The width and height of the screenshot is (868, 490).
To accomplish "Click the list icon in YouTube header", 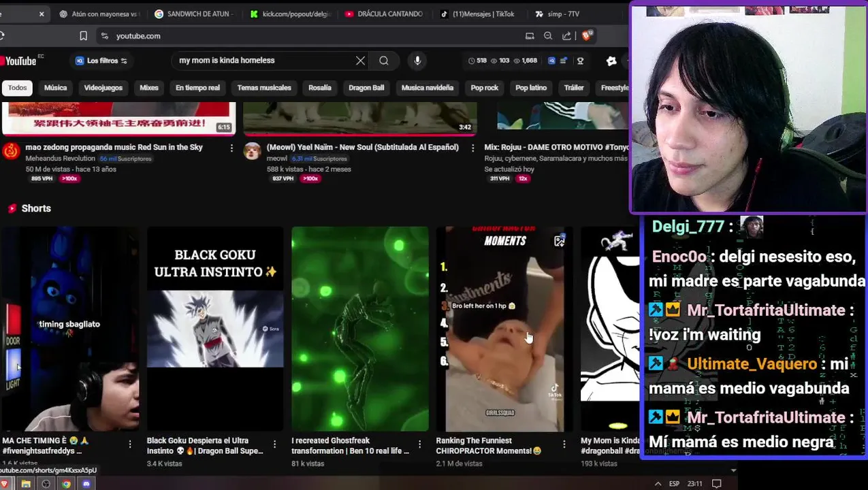I will (562, 61).
